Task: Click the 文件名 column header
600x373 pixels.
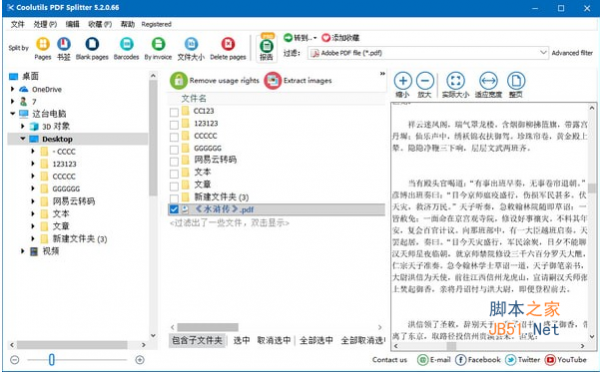Action: click(194, 98)
